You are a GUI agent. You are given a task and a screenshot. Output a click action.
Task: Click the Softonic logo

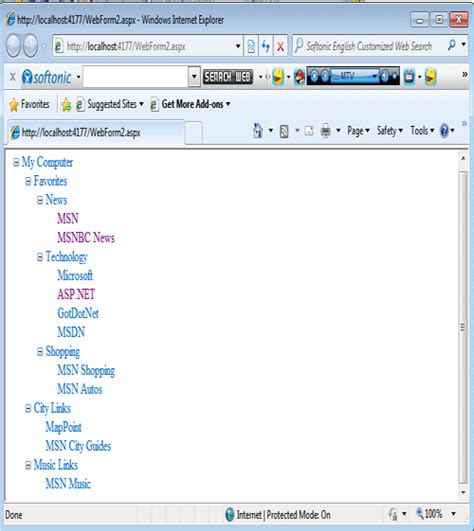[x=47, y=77]
